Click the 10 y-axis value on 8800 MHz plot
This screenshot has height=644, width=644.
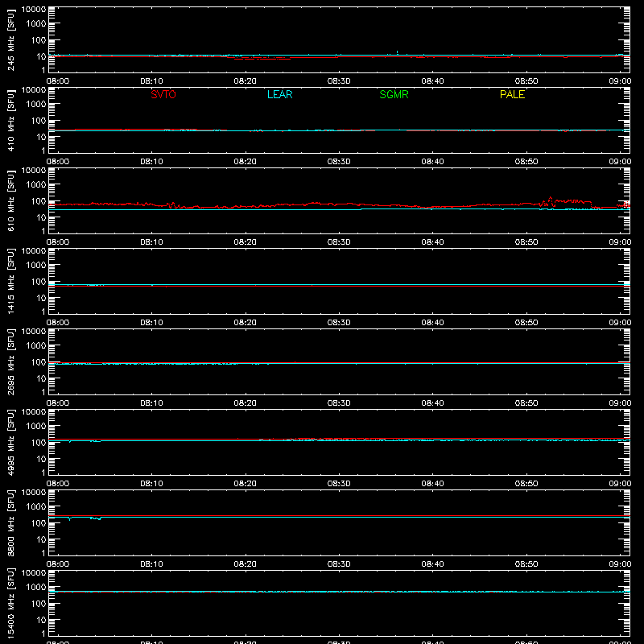tap(41, 539)
